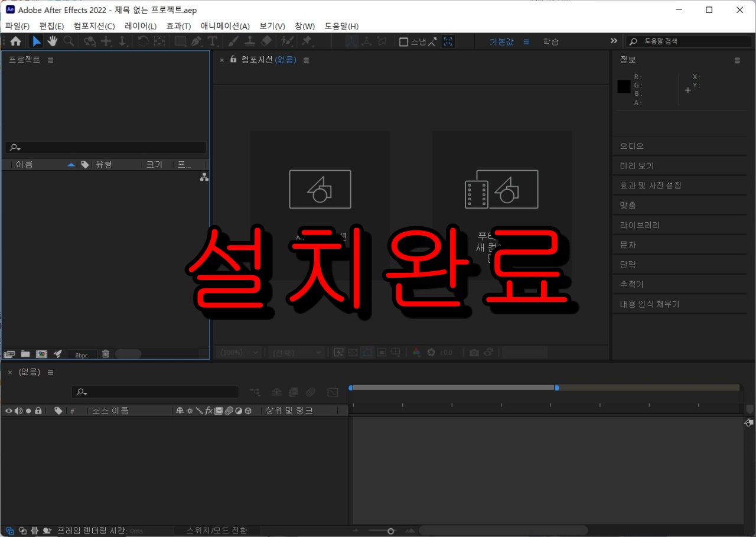Open the 문자 panel
Viewport: 756px width, 537px height.
(628, 245)
